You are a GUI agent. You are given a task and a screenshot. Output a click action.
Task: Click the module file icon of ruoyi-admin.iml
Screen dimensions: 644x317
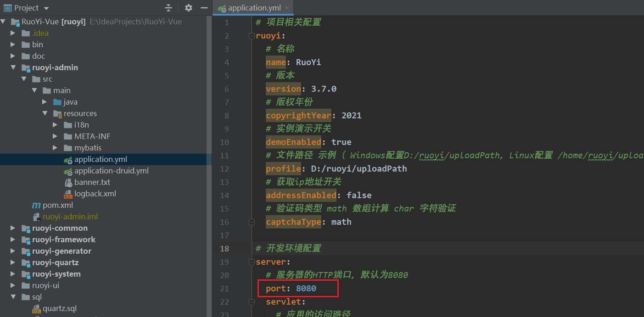tap(36, 217)
